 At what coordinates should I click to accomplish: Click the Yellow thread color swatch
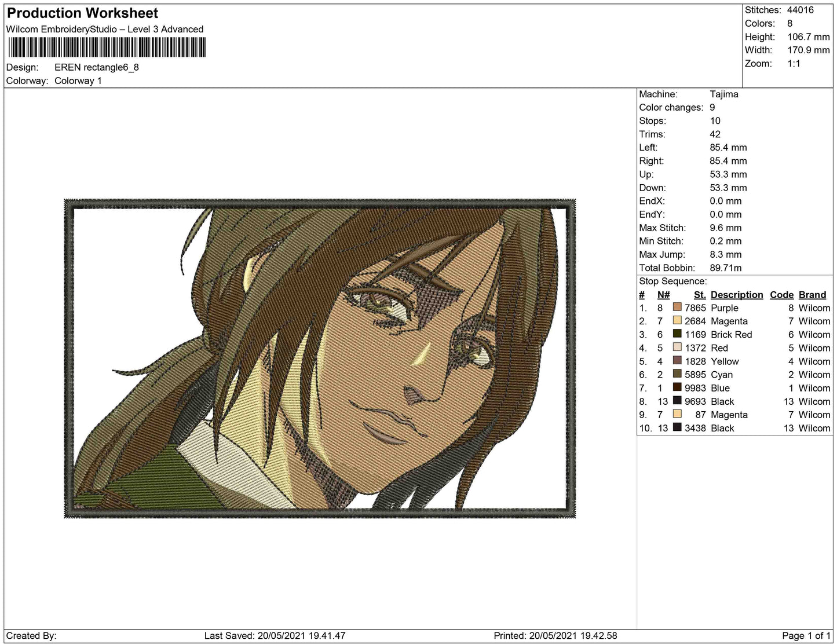coord(677,361)
